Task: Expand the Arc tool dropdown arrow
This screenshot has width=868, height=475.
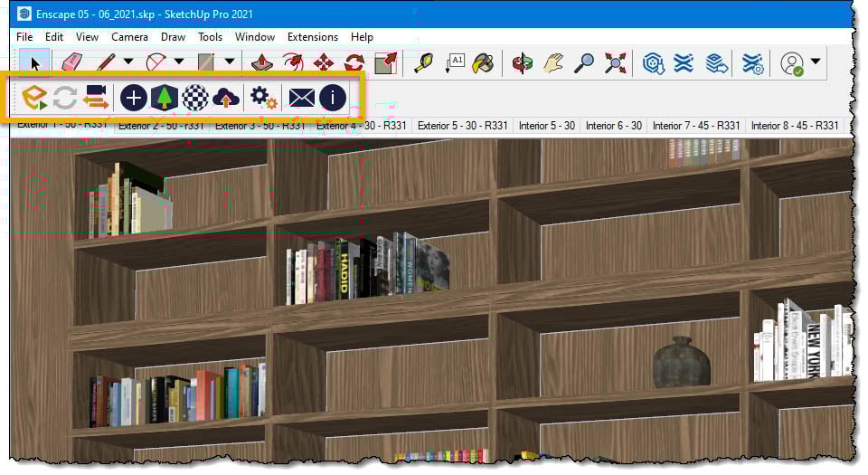Action: tap(179, 62)
